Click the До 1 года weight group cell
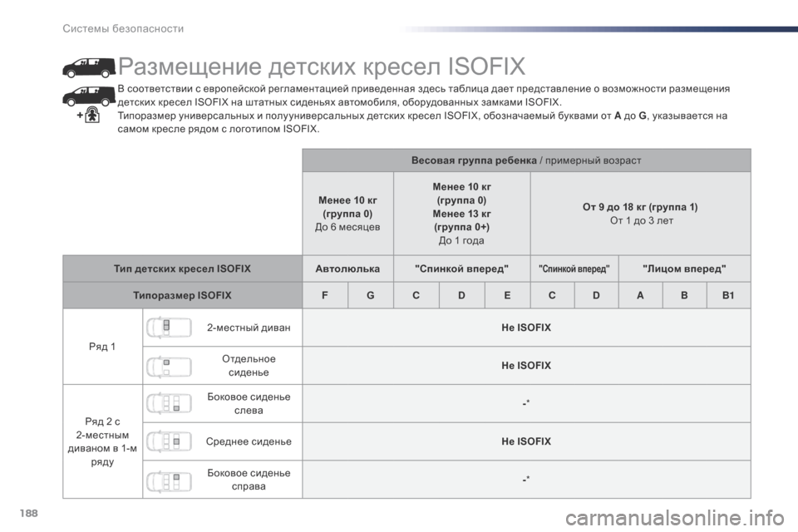Image resolution: width=798 pixels, height=532 pixels. [x=461, y=214]
